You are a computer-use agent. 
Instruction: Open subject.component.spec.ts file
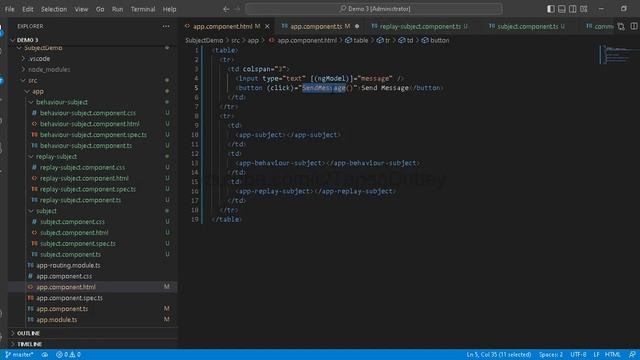tap(78, 244)
